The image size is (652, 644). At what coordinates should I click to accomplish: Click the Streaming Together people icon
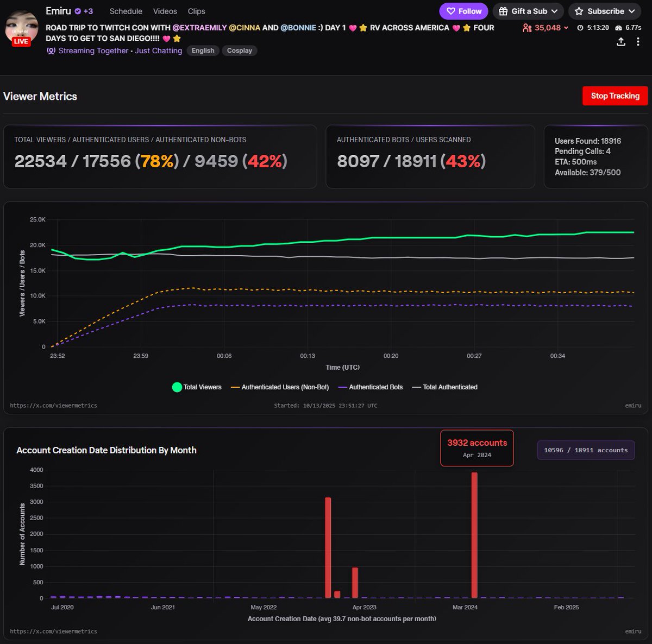(x=51, y=50)
